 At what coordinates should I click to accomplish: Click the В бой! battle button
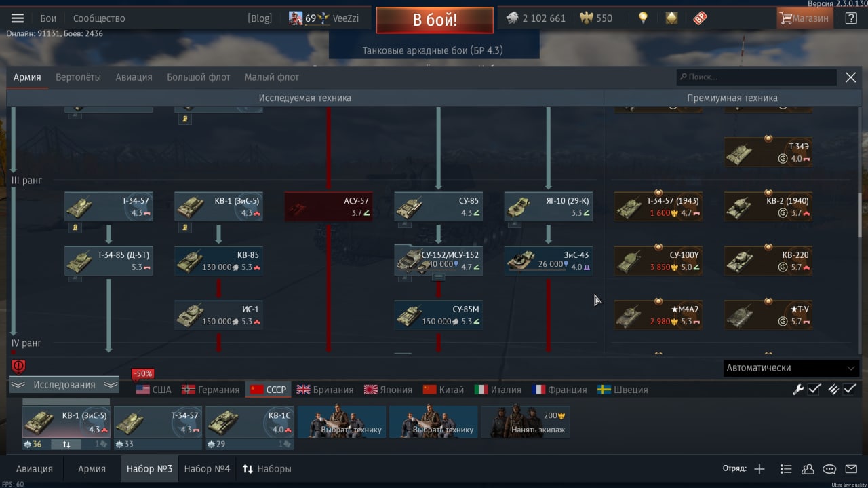[435, 20]
